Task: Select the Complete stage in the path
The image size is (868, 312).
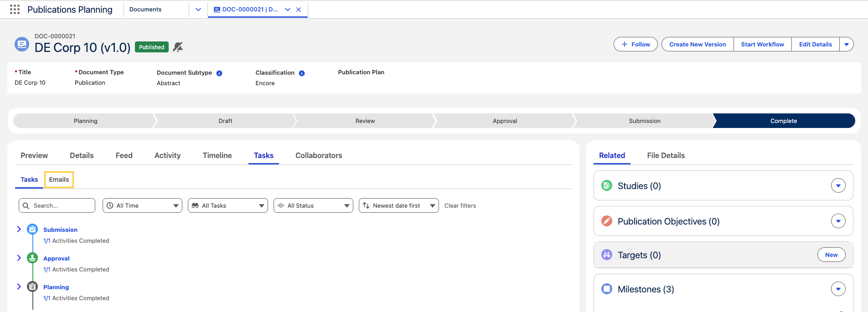Action: [x=784, y=121]
